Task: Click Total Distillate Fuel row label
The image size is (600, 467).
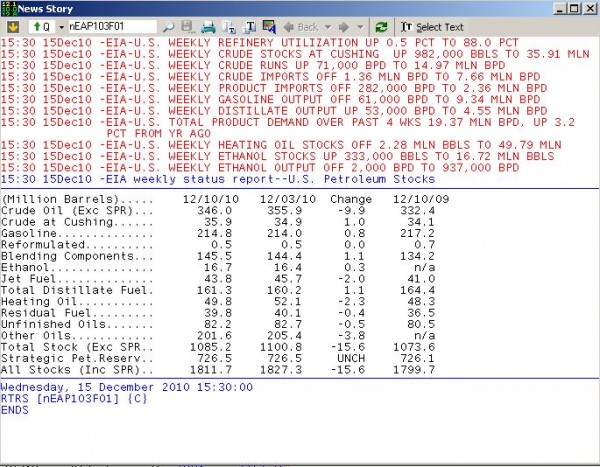Action: pos(77,290)
